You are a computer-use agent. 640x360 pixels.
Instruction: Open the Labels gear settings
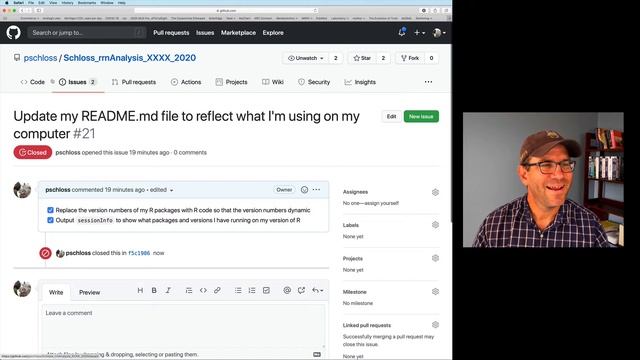(436, 225)
